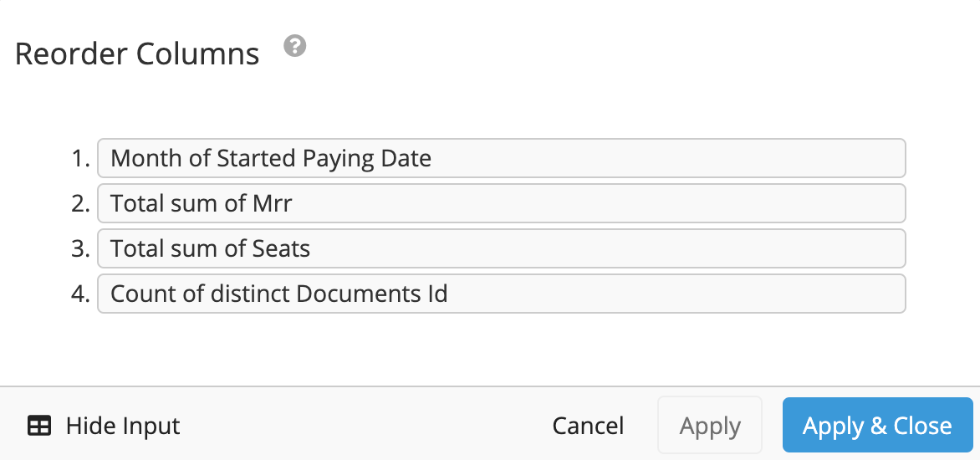The width and height of the screenshot is (980, 460).
Task: Click the word Close on the blue button
Action: point(922,426)
